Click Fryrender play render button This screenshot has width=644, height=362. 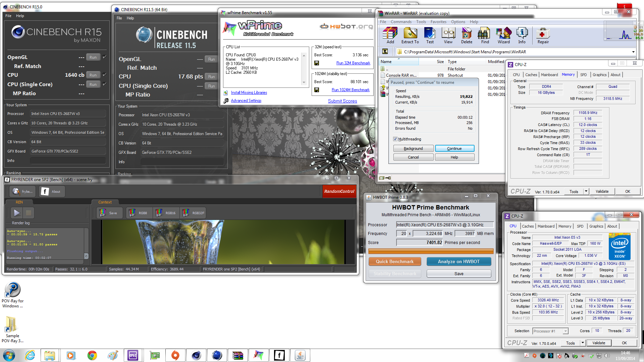coord(17,213)
